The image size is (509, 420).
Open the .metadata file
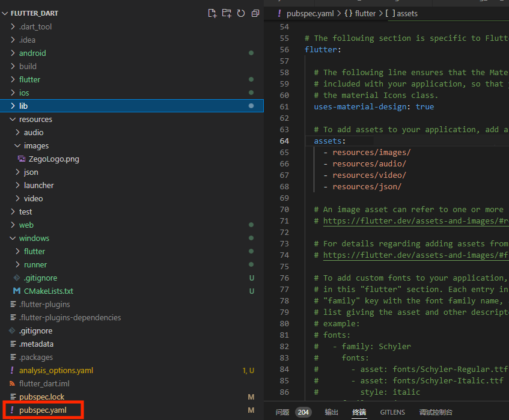(36, 344)
